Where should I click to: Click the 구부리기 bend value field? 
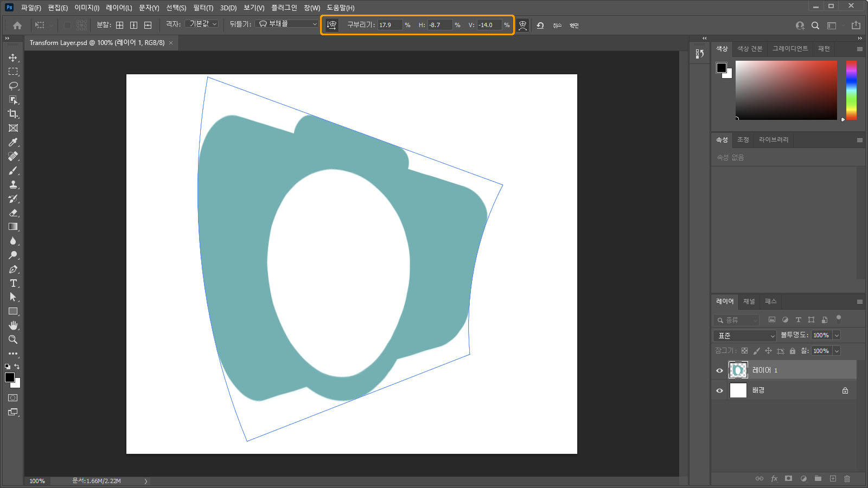pyautogui.click(x=390, y=25)
